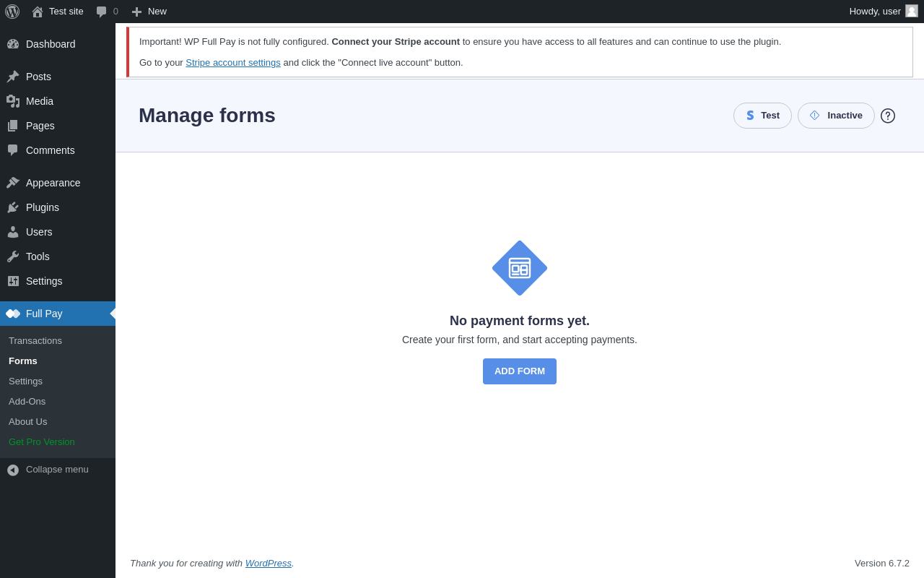Click the user avatar icon

tap(912, 11)
